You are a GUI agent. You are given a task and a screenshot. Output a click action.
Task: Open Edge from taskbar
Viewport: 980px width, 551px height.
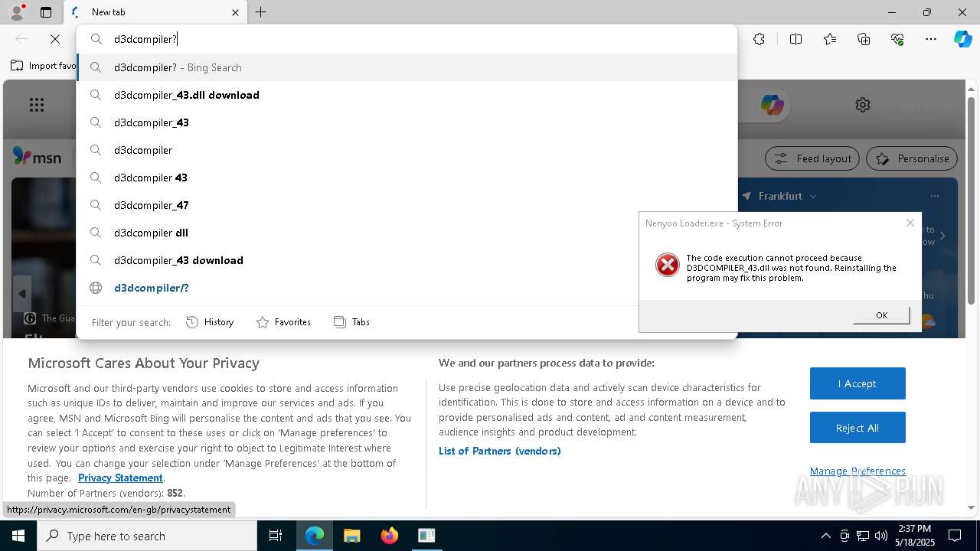coord(315,536)
